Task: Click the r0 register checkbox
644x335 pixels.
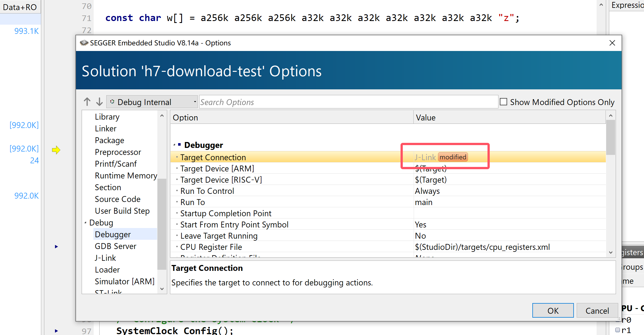Action: click(617, 320)
